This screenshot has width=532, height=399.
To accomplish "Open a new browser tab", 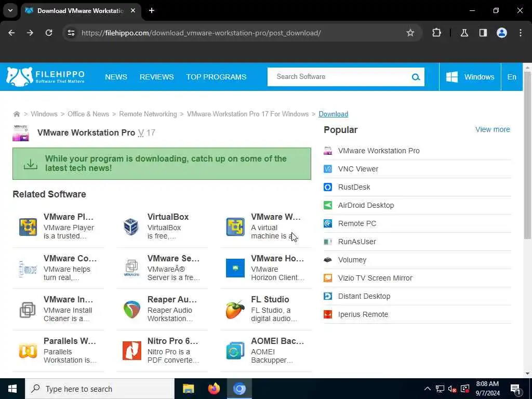I will (x=152, y=10).
